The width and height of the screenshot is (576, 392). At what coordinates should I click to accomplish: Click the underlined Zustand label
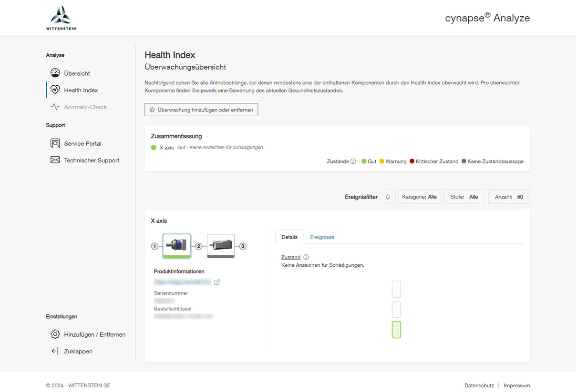pyautogui.click(x=291, y=257)
